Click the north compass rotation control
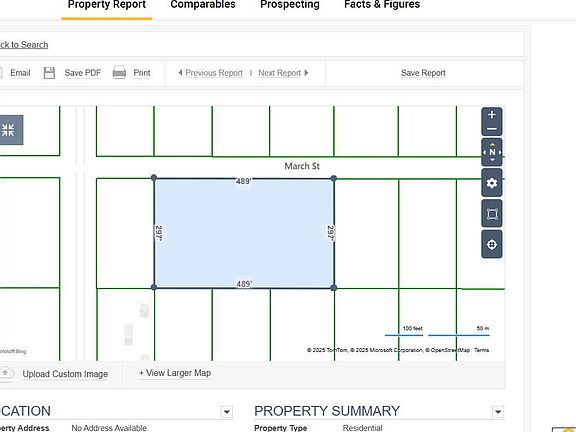 click(492, 152)
